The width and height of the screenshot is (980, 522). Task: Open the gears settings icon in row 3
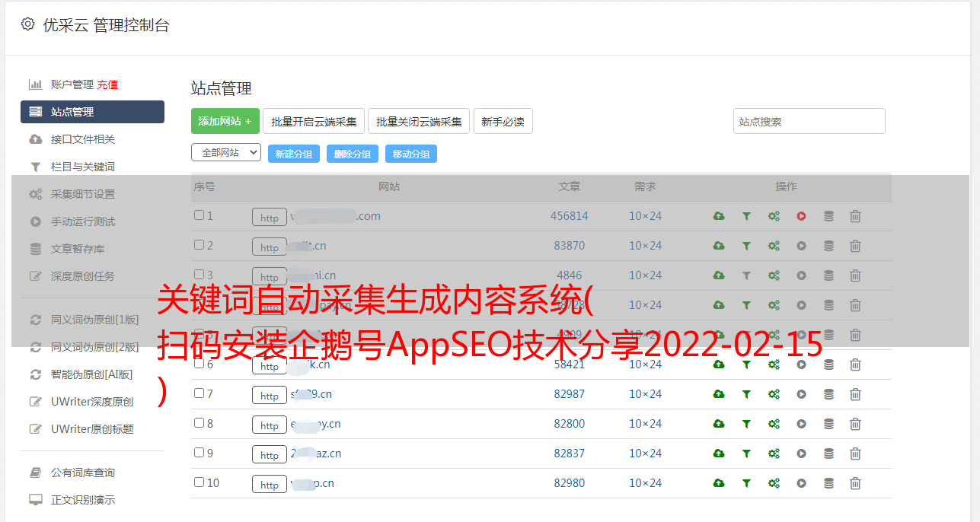click(x=774, y=275)
